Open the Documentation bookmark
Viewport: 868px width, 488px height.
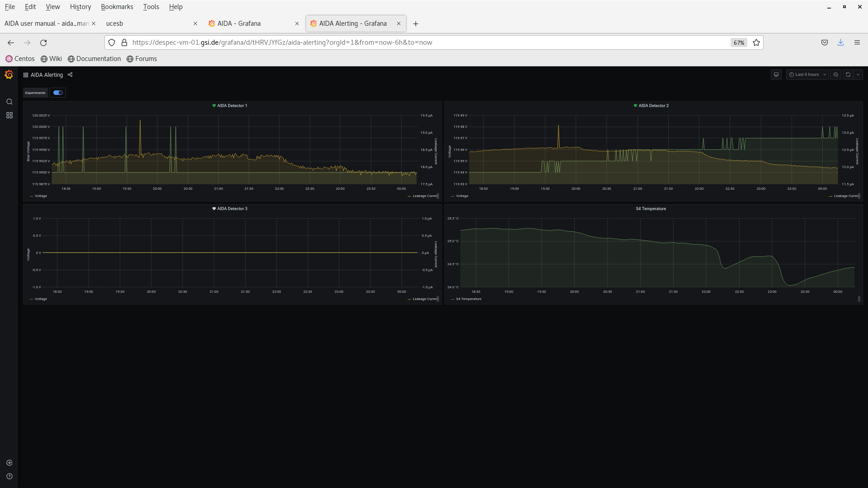pos(94,59)
